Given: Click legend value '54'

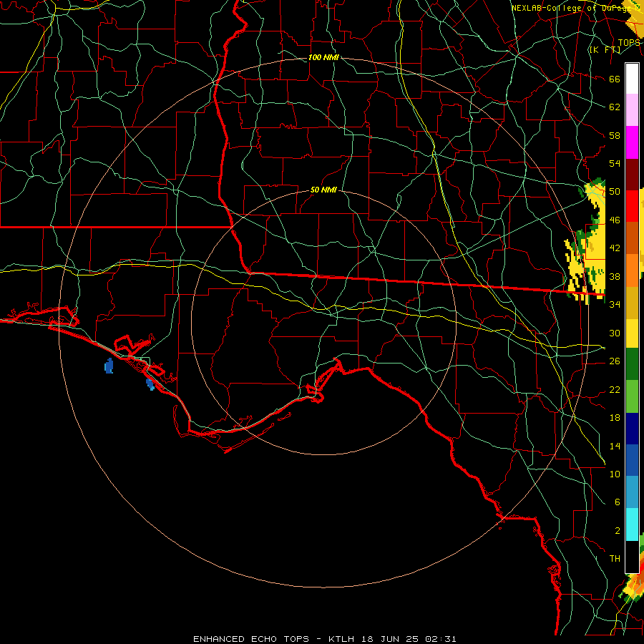Looking at the screenshot, I should click(x=615, y=163).
